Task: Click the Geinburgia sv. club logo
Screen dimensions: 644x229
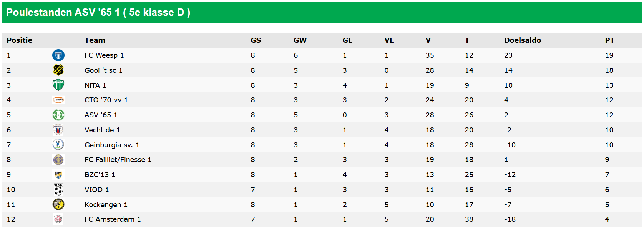Action: pyautogui.click(x=58, y=145)
